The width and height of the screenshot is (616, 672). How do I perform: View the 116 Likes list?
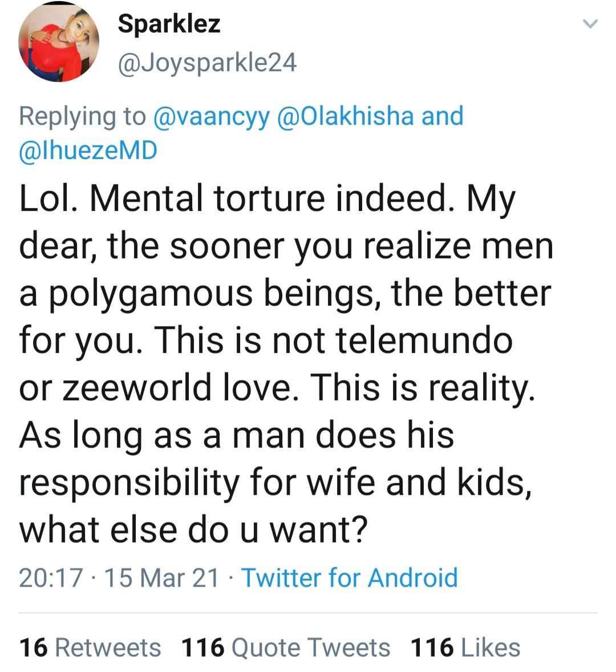465,647
